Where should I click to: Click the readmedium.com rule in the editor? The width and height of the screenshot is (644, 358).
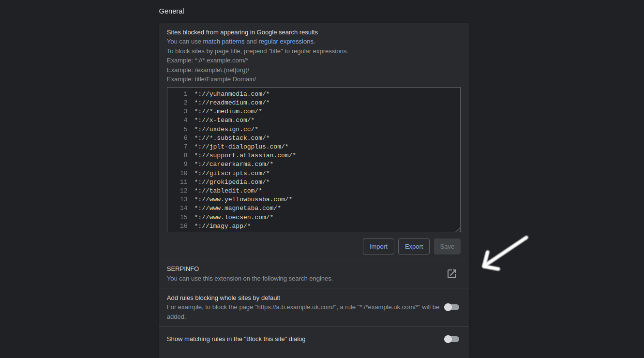point(232,103)
